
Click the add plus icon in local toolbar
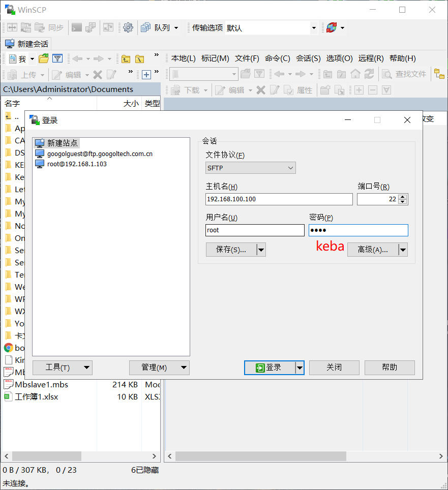(146, 75)
